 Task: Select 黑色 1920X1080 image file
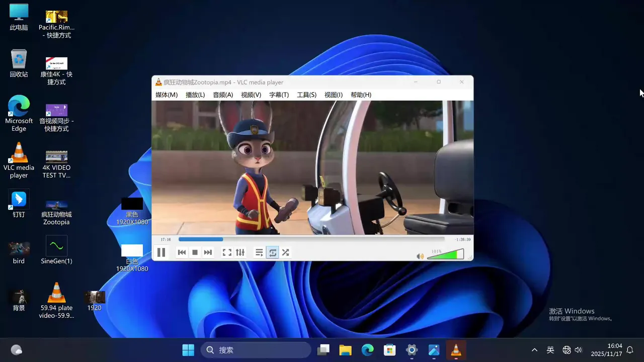(x=132, y=211)
